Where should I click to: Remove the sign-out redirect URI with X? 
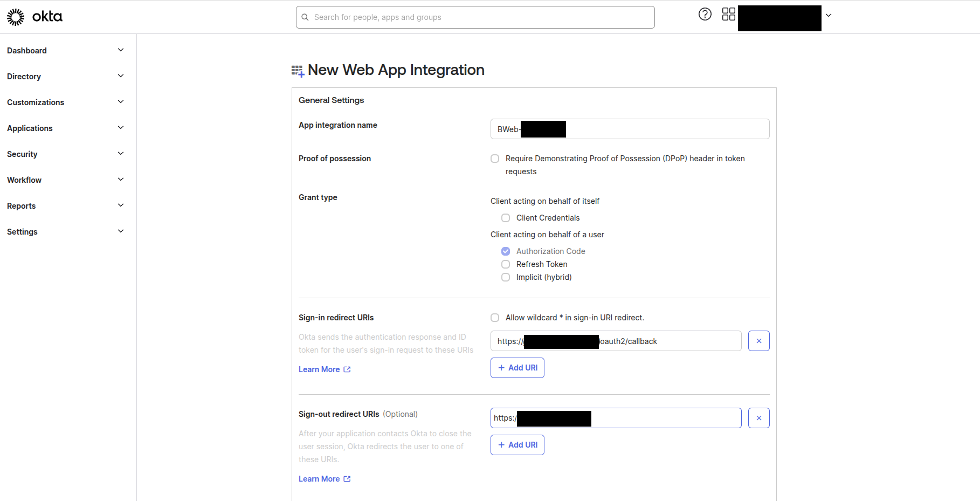(758, 418)
